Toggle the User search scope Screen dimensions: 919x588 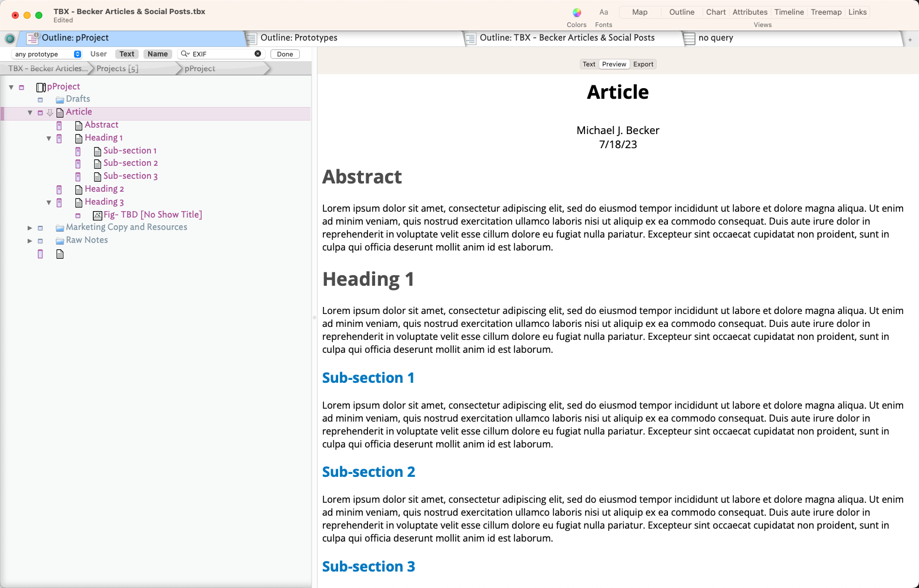pyautogui.click(x=99, y=54)
